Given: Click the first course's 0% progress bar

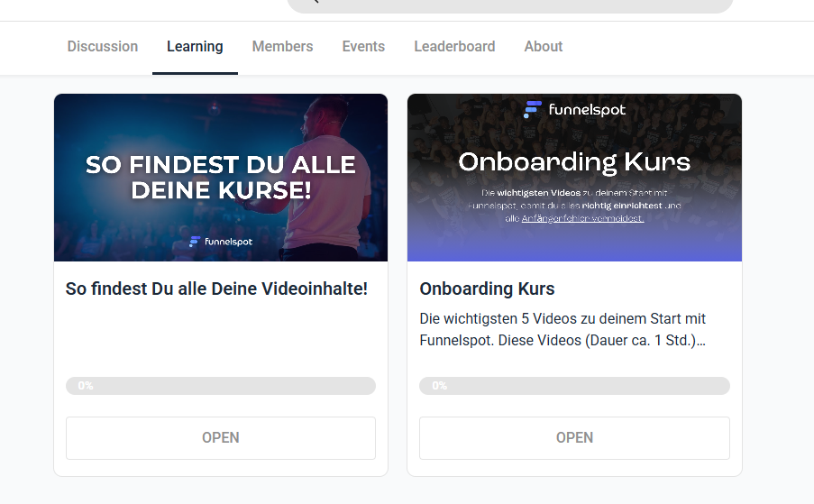Looking at the screenshot, I should pyautogui.click(x=221, y=386).
